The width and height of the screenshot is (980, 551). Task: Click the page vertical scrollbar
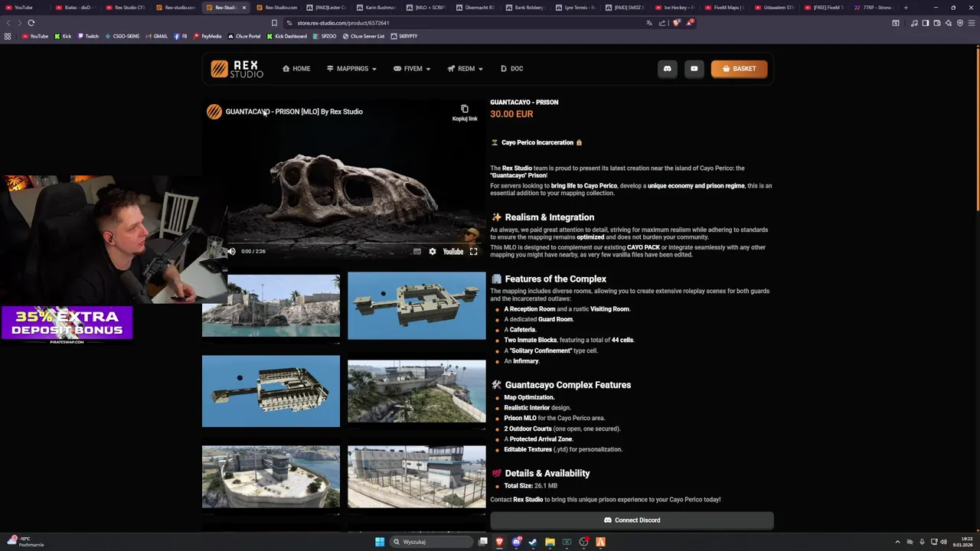click(977, 130)
